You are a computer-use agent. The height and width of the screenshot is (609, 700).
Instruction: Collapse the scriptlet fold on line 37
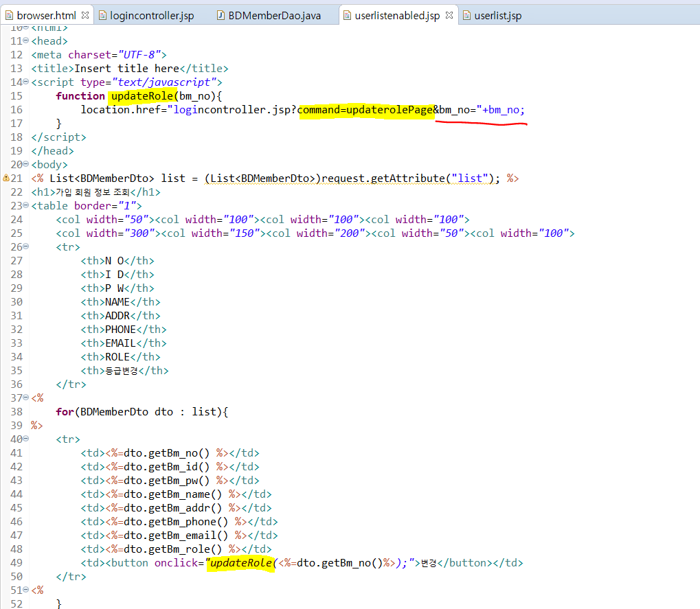click(26, 398)
